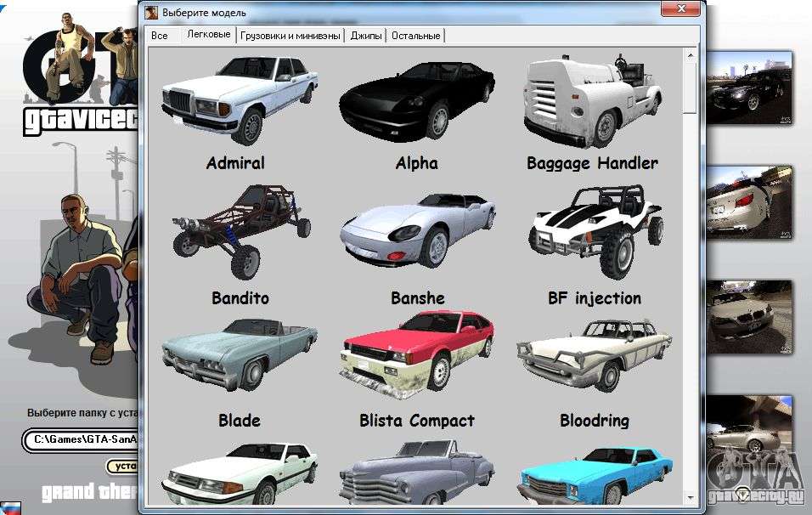Click the yellow уста button in installer window
The image size is (812, 515).
point(123,466)
